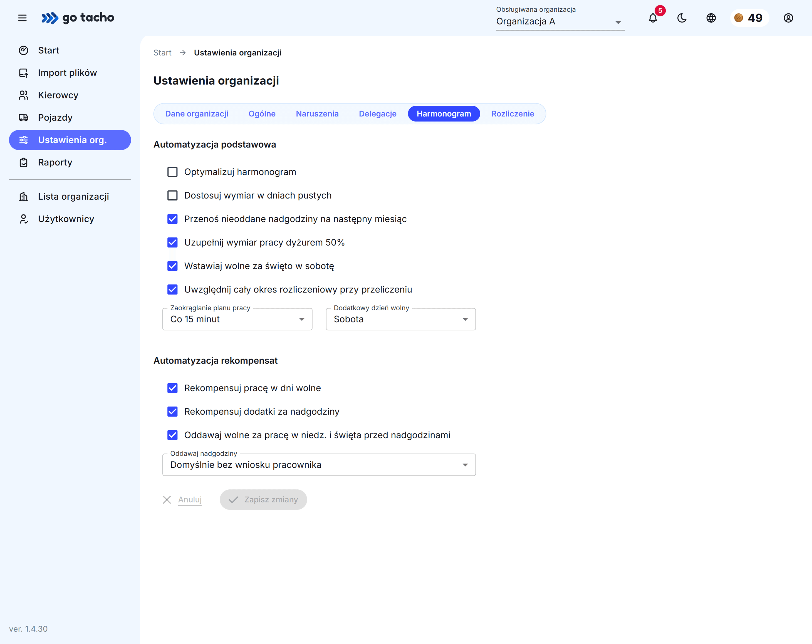Uncheck Rekompensuj pracę w dni wolne
The image size is (812, 644).
172,388
